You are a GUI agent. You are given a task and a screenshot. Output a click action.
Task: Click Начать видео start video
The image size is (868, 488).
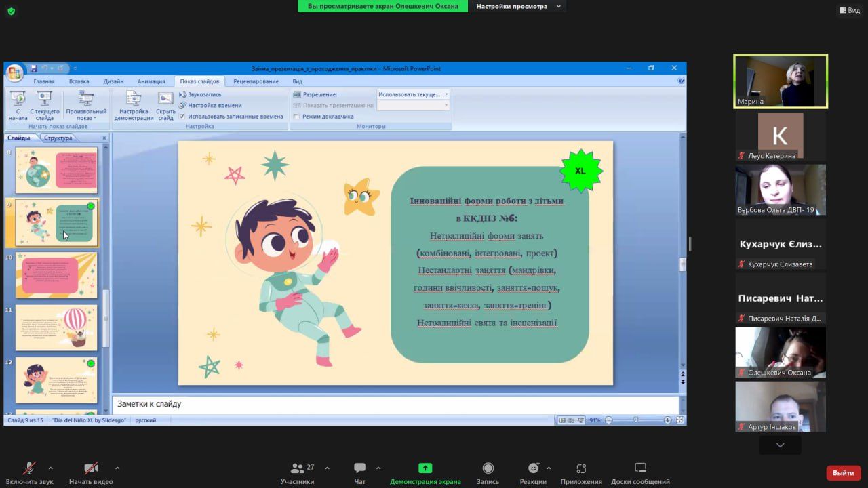(91, 472)
